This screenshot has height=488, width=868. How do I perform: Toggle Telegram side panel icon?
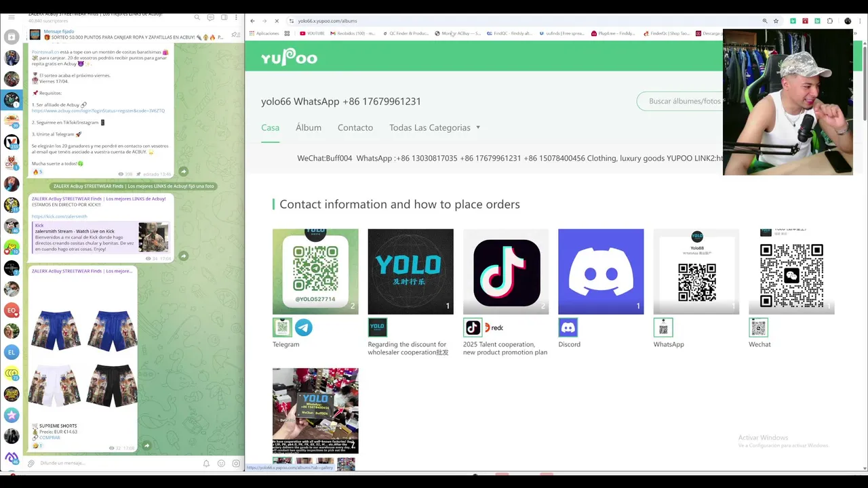(224, 17)
